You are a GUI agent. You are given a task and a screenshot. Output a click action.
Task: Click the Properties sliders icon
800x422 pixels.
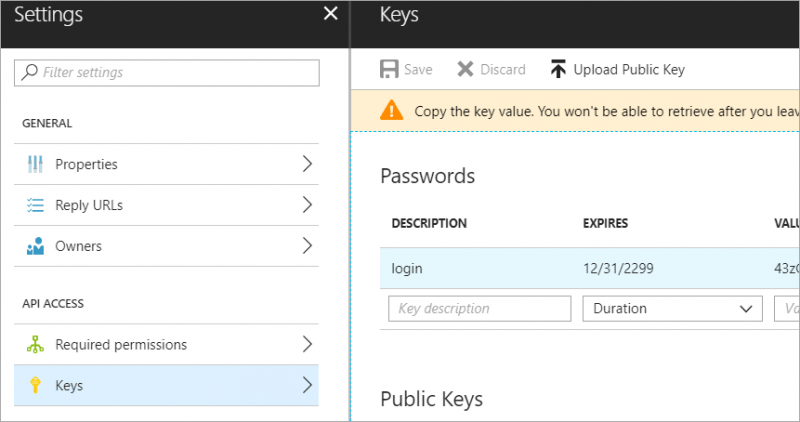[35, 164]
